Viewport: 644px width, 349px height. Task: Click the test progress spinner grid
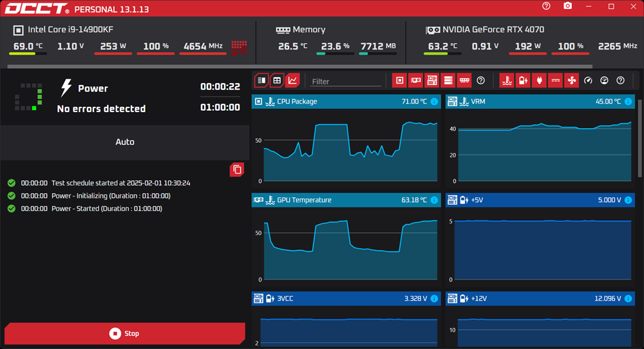click(x=28, y=97)
